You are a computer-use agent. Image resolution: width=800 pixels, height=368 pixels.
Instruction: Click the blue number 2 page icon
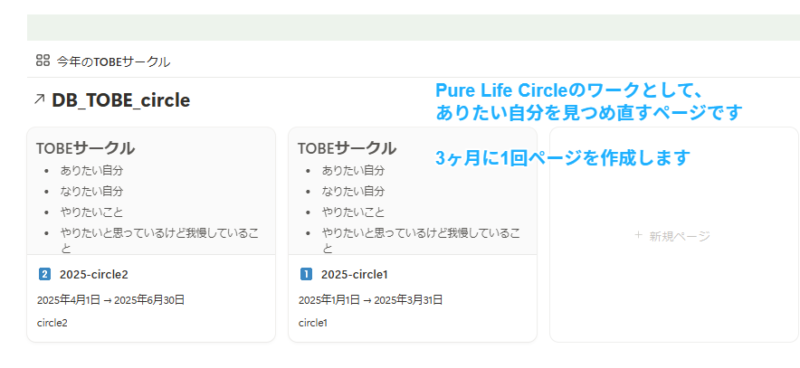(x=44, y=275)
